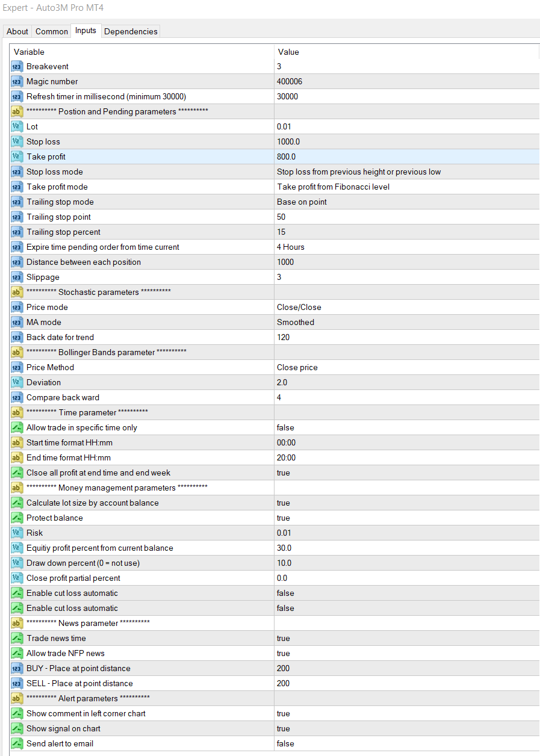Click the icon beside Trailing stop percent

[x=17, y=232]
